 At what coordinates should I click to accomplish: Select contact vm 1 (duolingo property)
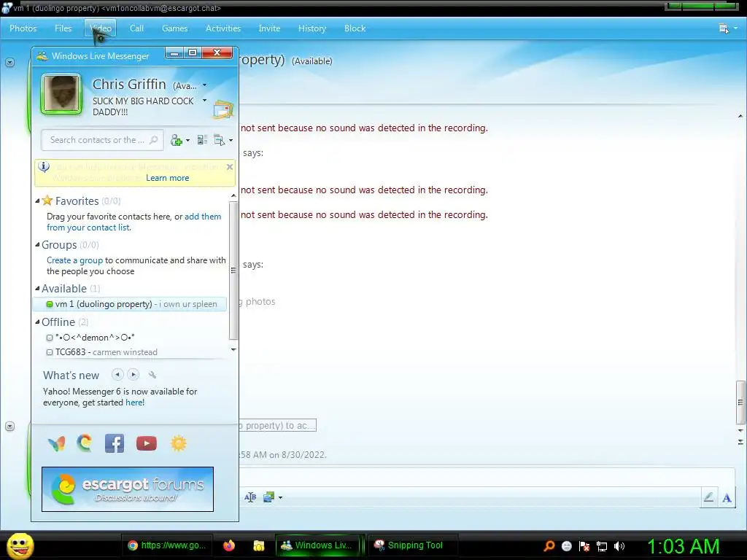point(130,304)
